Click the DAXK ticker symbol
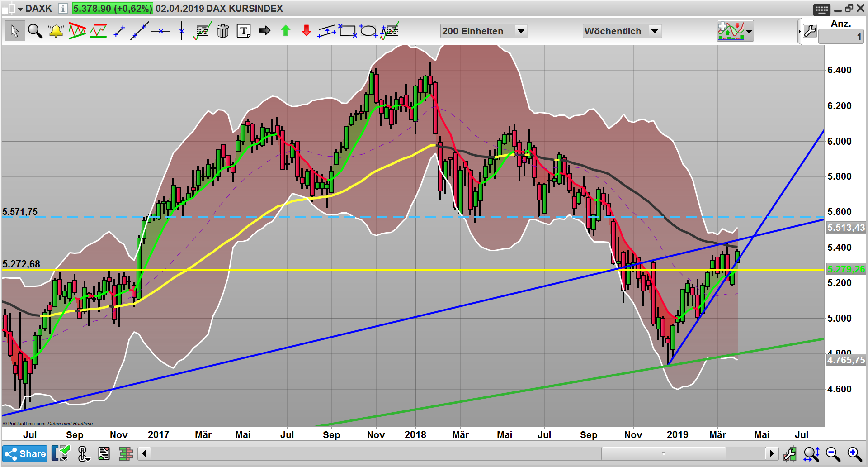The width and height of the screenshot is (868, 467). click(x=38, y=9)
